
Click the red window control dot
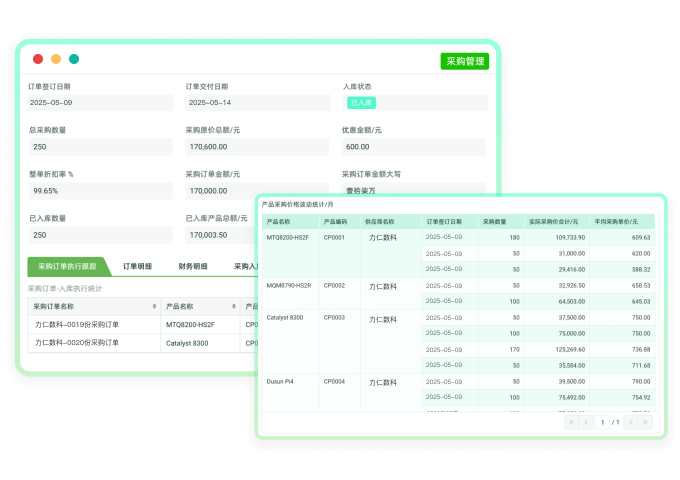[x=38, y=60]
